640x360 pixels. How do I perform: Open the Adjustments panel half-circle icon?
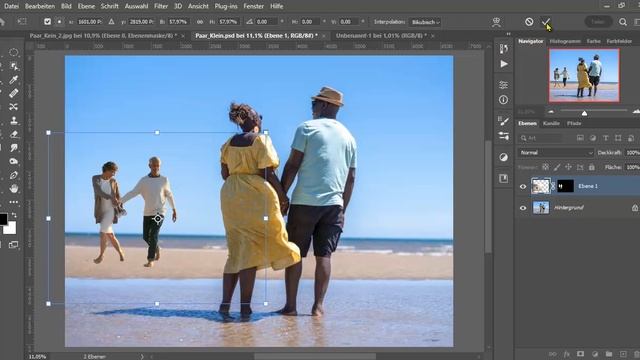tap(504, 157)
